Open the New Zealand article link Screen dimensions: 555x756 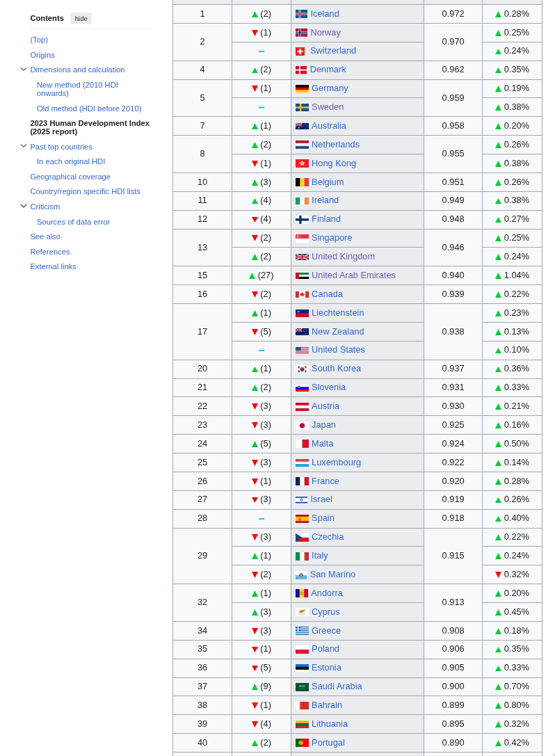coord(337,332)
